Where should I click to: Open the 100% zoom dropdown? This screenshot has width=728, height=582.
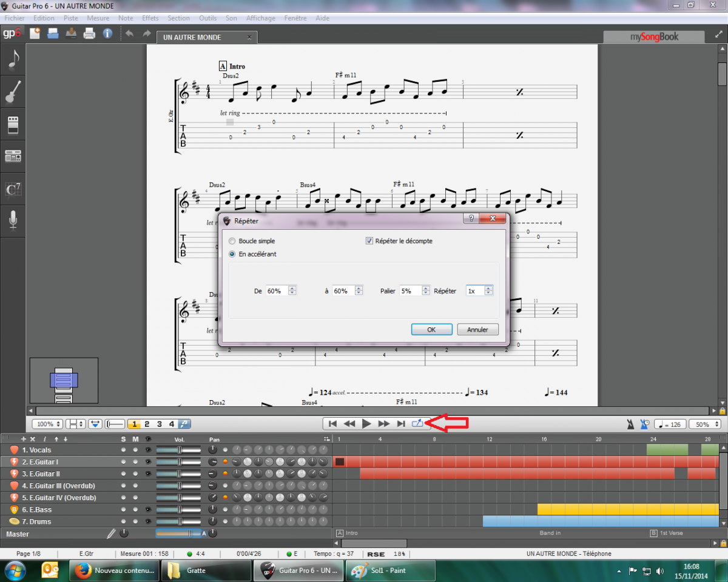47,424
